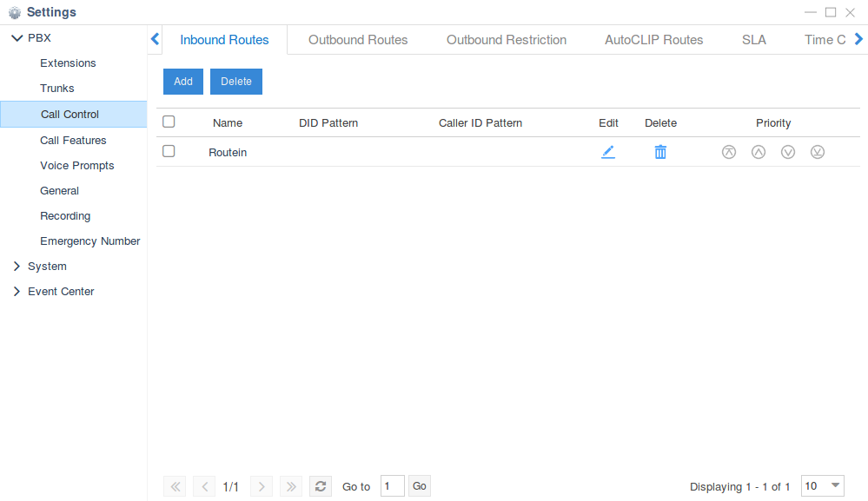Collapse the PBX tree section

click(x=17, y=38)
